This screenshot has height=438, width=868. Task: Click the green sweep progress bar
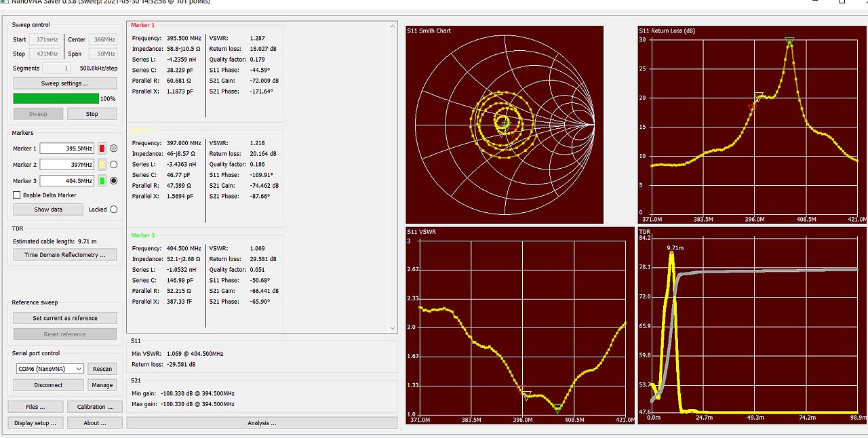tap(56, 99)
